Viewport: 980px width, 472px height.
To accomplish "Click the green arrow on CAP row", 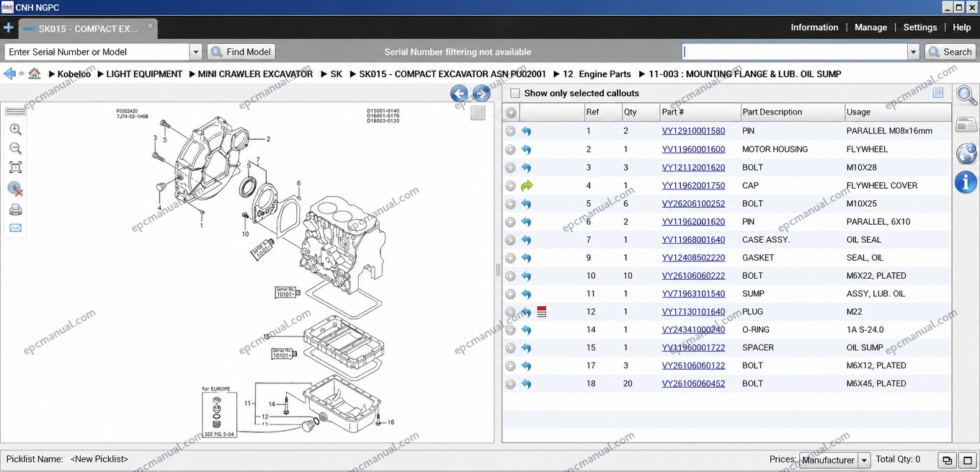I will coord(527,186).
